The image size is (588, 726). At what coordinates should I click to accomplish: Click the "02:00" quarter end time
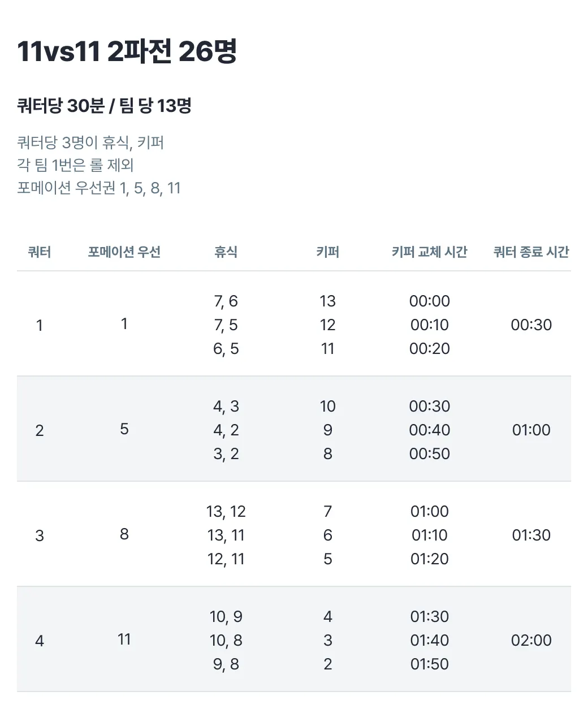(531, 641)
